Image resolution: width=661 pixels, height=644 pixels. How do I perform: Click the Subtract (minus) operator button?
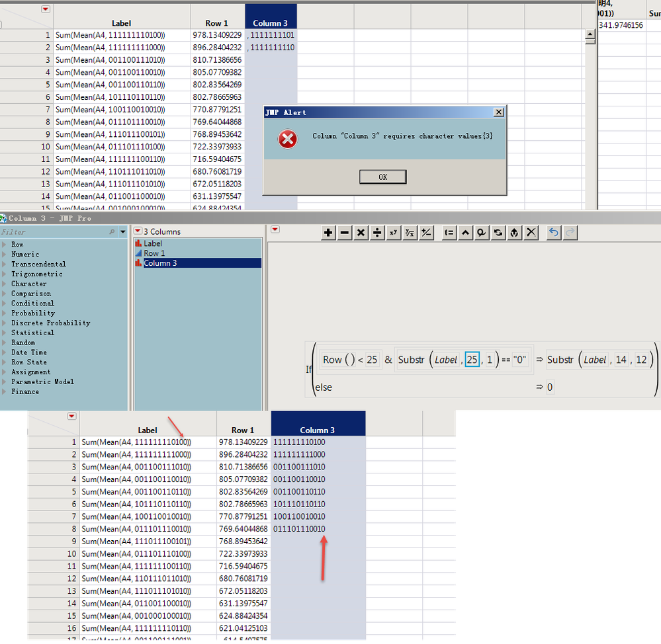pyautogui.click(x=345, y=233)
